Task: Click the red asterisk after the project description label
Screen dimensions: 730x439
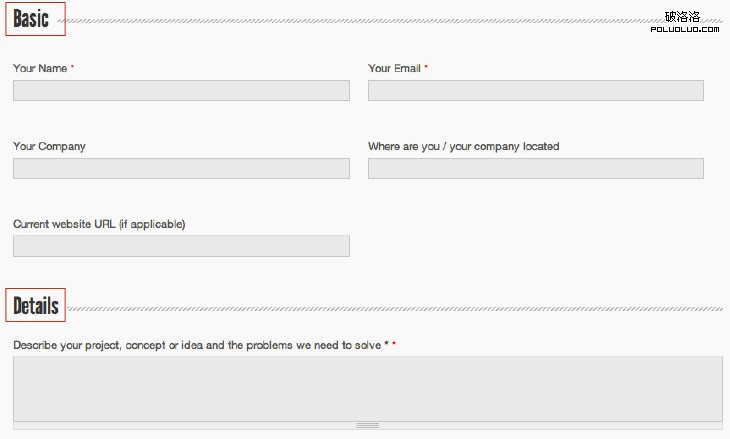Action: pos(394,345)
